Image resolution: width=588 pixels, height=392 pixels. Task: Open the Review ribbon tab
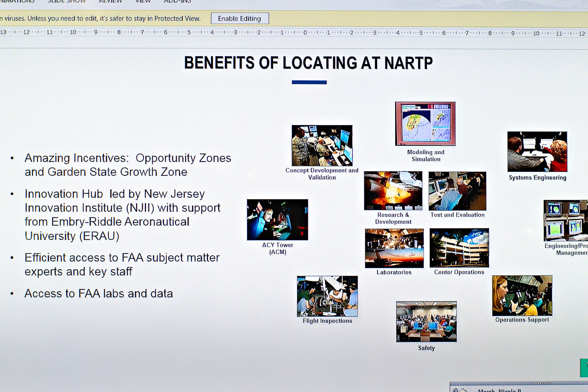110,1
